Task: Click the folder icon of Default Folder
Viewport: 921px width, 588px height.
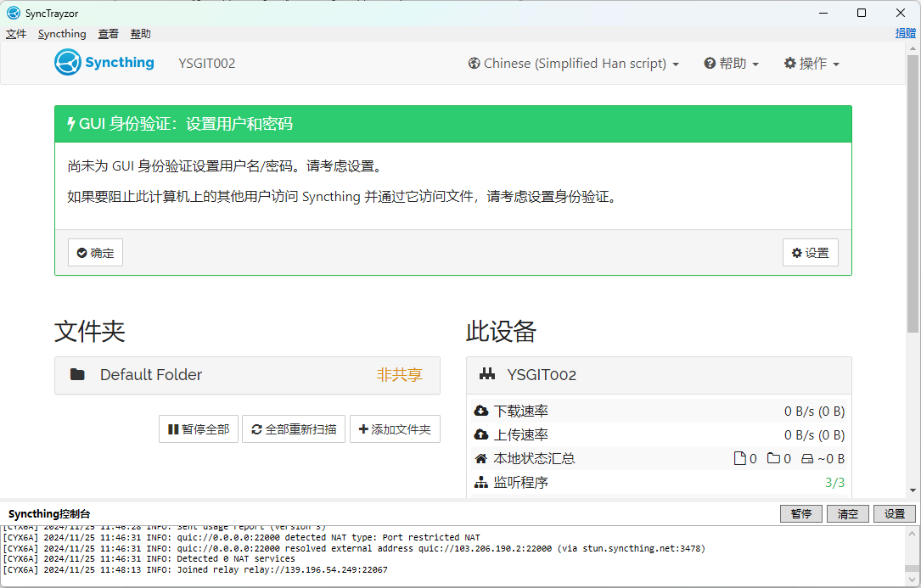Action: click(77, 374)
